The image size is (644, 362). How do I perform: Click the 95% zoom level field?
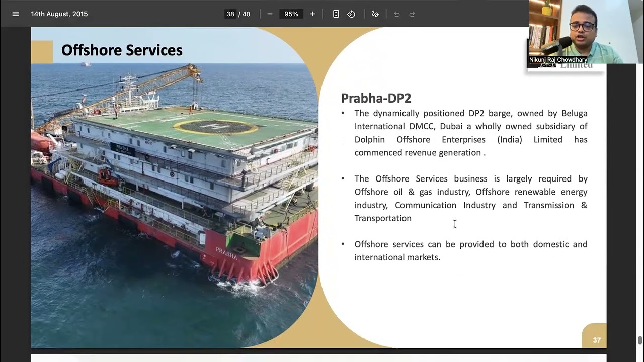[x=291, y=14]
